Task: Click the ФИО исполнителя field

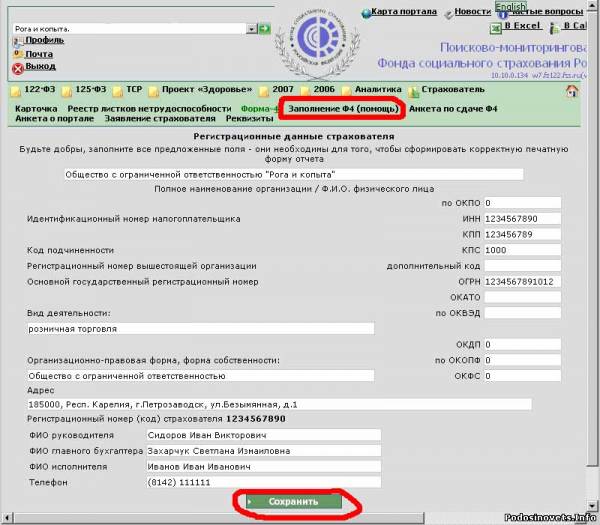Action: click(264, 467)
